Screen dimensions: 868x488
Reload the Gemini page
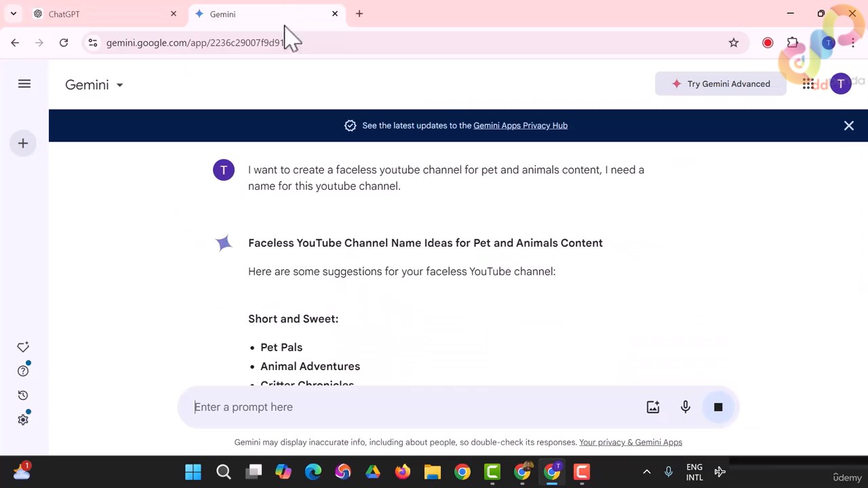(64, 43)
